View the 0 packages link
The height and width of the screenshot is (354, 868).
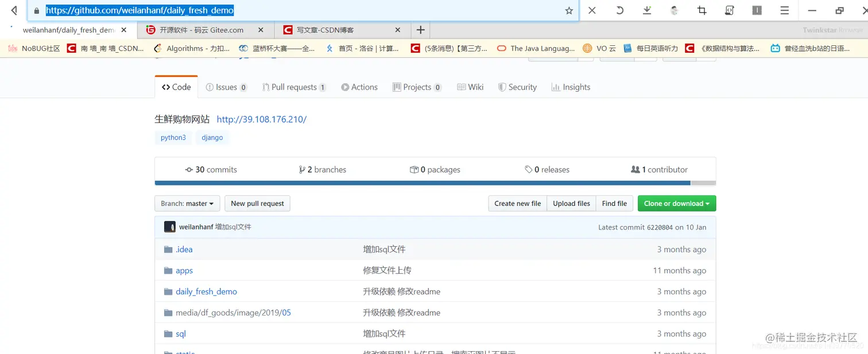click(x=435, y=170)
